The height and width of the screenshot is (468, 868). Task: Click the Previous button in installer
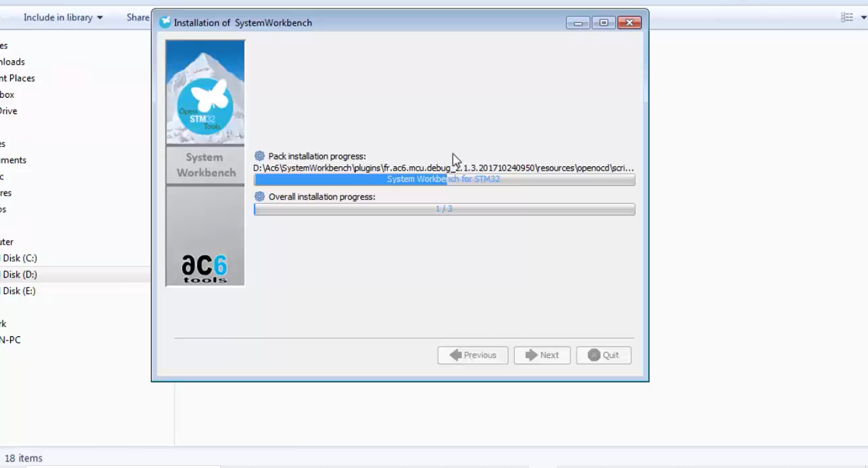coord(473,355)
